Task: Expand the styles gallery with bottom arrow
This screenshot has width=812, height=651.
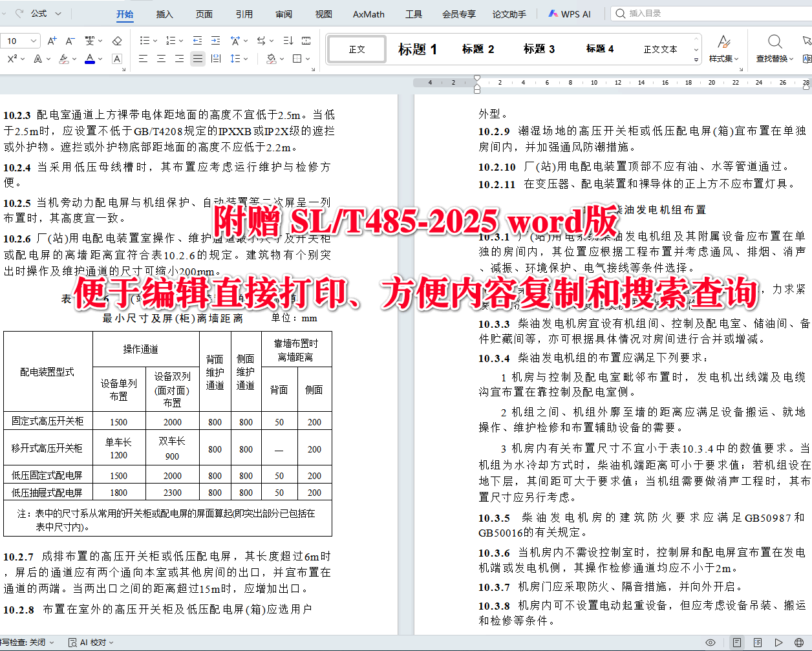Action: 696,59
